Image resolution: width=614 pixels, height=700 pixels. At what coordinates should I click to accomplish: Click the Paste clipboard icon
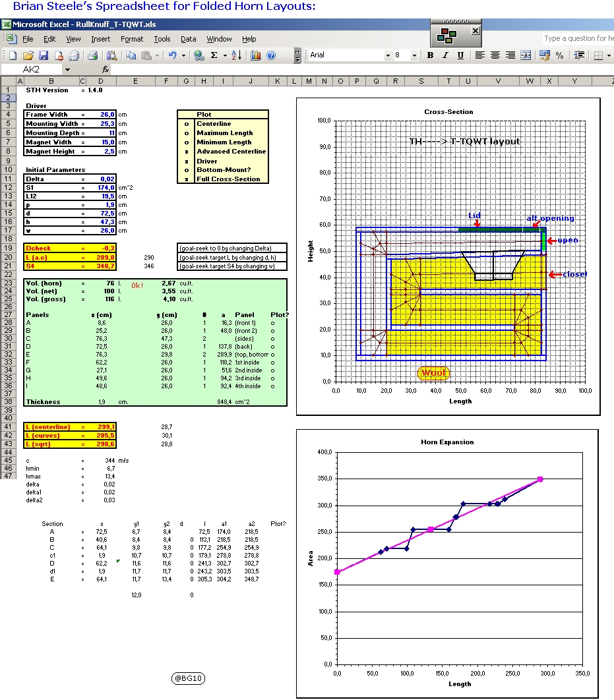146,55
